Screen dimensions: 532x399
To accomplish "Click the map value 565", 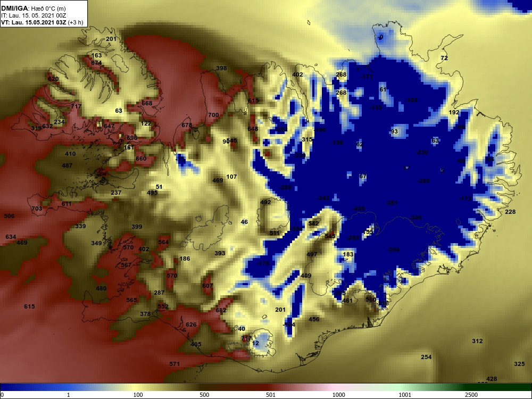I will pyautogui.click(x=131, y=300).
